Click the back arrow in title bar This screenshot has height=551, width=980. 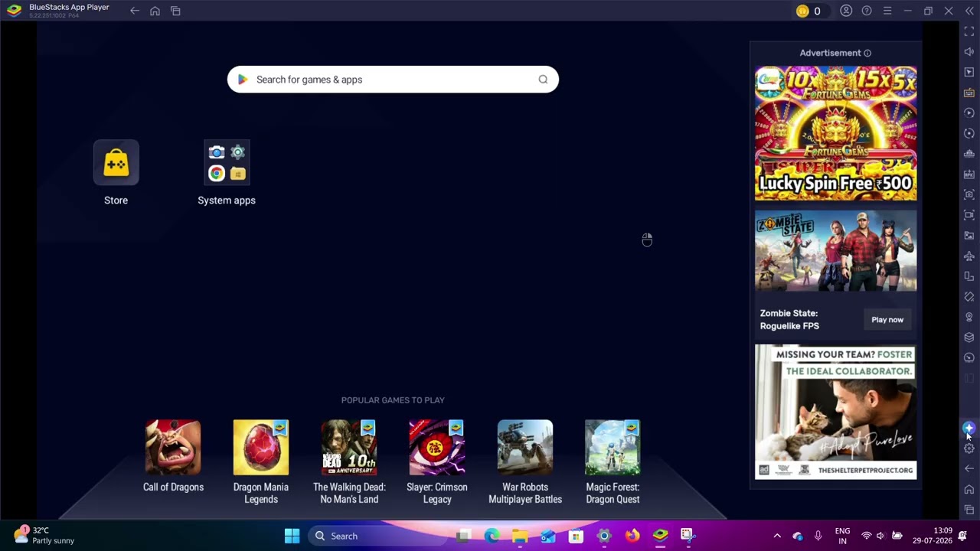tap(135, 11)
